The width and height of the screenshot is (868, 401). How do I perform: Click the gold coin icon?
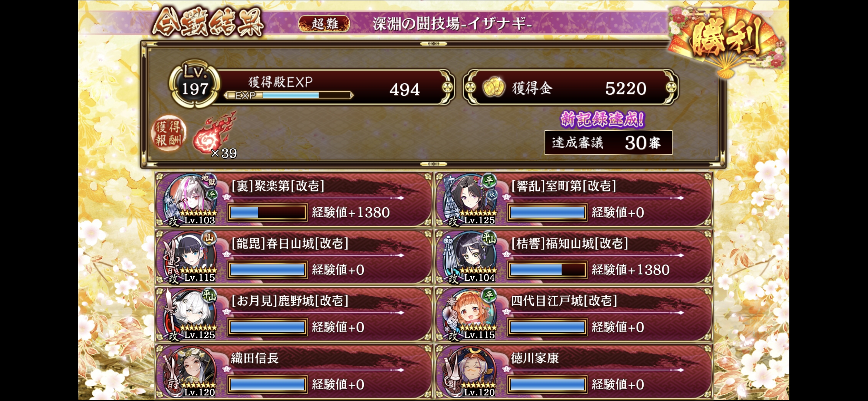click(494, 87)
